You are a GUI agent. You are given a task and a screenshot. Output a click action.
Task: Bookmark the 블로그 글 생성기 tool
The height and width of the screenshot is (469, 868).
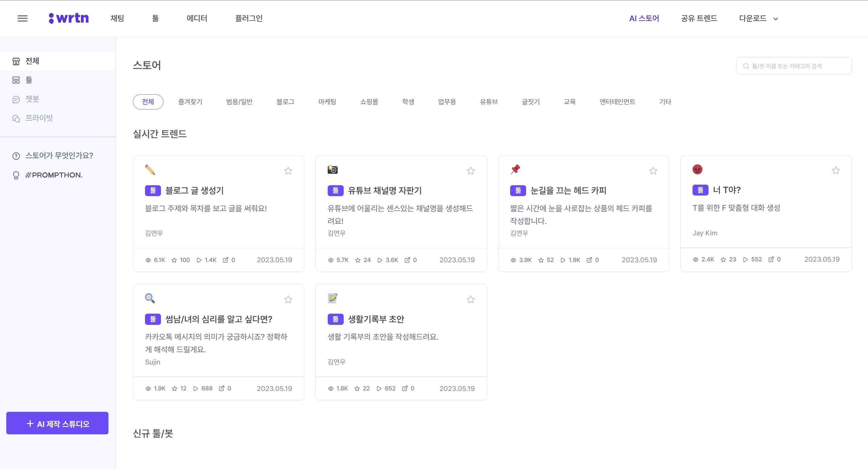pos(288,171)
